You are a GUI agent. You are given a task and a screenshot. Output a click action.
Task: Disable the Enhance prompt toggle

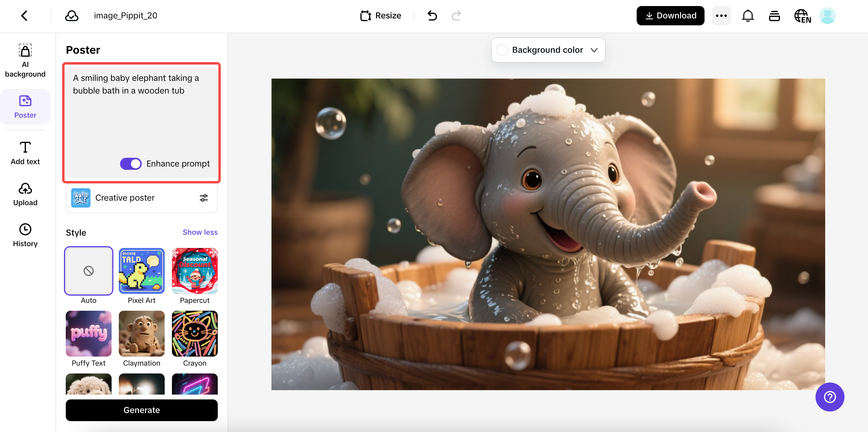(131, 164)
